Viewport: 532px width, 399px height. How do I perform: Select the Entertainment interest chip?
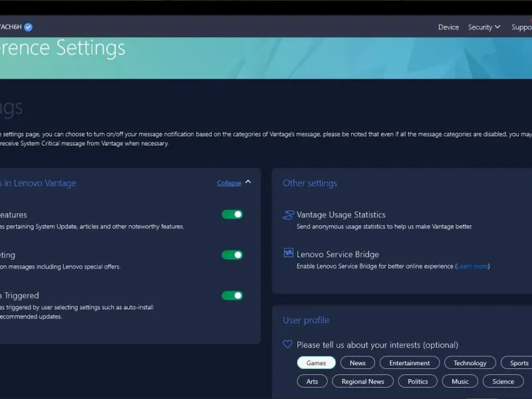(x=410, y=362)
